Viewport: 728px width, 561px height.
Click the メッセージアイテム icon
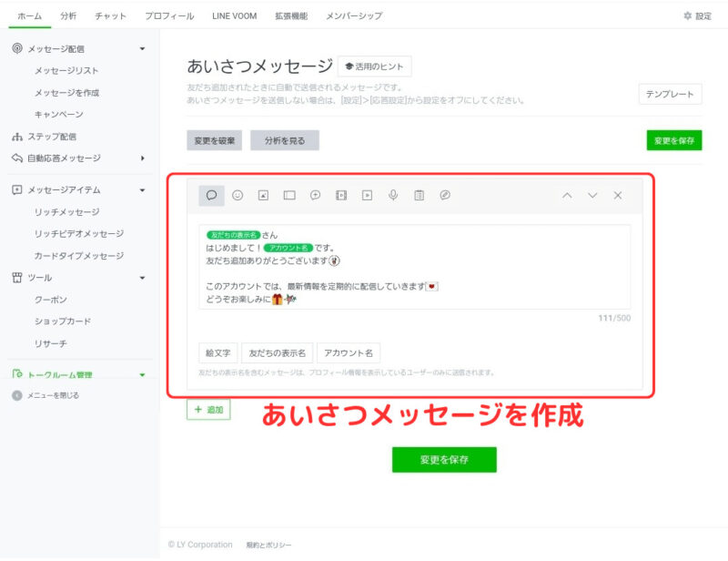point(17,189)
